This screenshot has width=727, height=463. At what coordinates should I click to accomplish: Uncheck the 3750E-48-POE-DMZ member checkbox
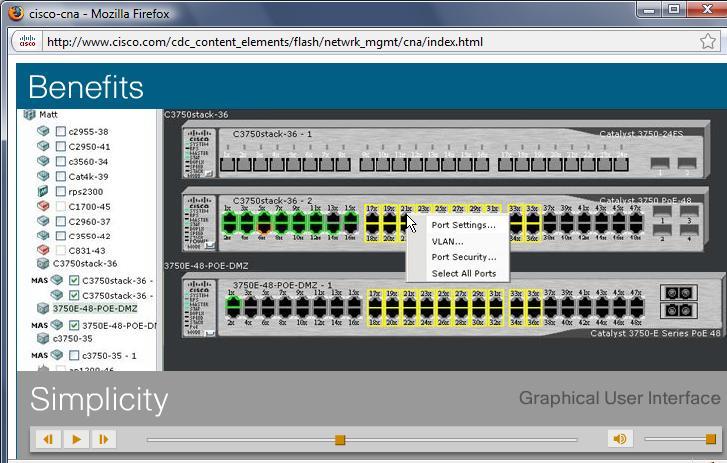pyautogui.click(x=74, y=325)
